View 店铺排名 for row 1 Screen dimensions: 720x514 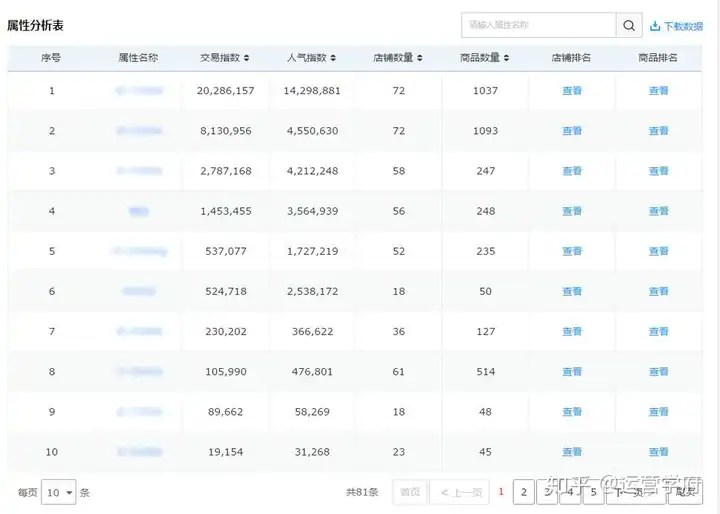pyautogui.click(x=572, y=91)
